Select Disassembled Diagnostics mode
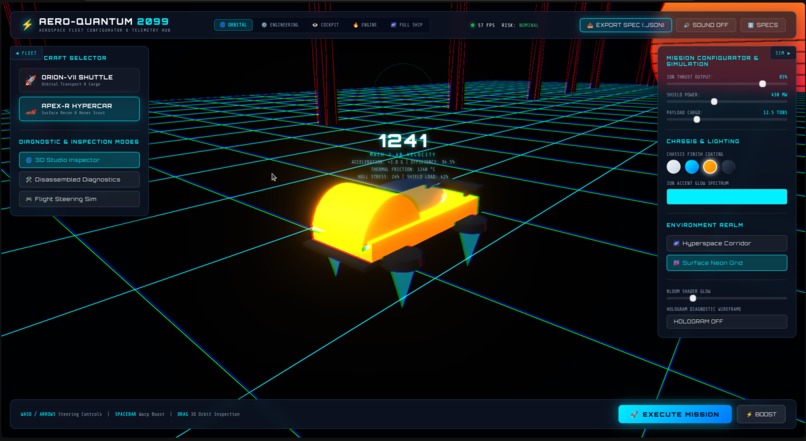The image size is (806, 441). [x=79, y=179]
